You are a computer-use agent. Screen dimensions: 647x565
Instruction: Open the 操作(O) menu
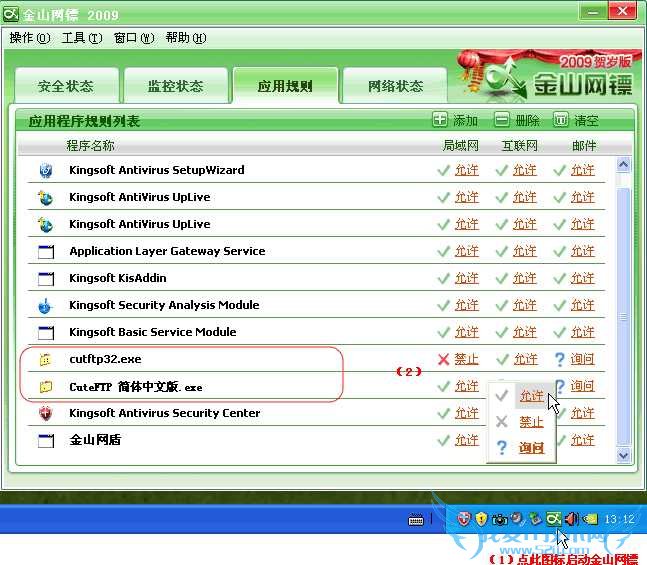click(x=30, y=38)
